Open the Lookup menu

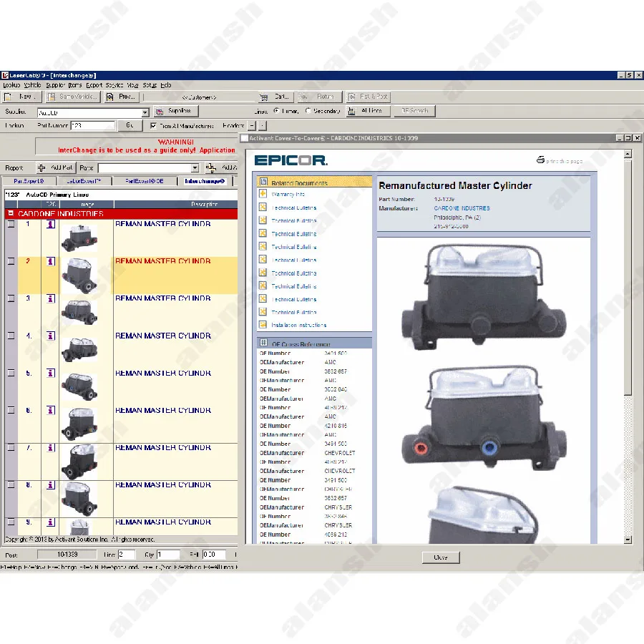pyautogui.click(x=11, y=85)
